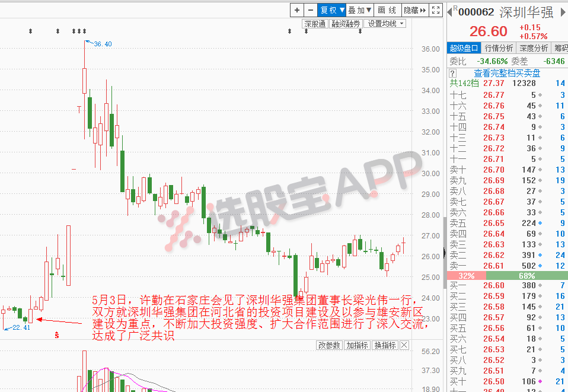Click the grey diamond in the 买一 row
Viewport: 568px width, 392px height.
click(x=540, y=285)
